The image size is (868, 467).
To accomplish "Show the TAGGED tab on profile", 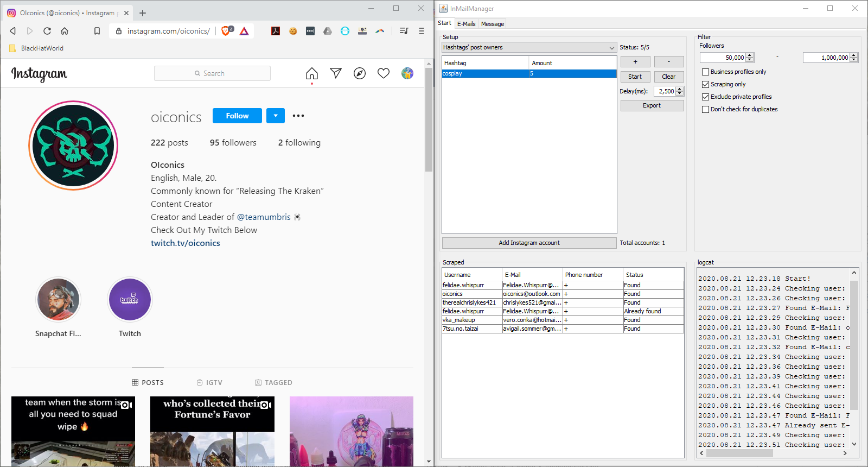I will (273, 382).
